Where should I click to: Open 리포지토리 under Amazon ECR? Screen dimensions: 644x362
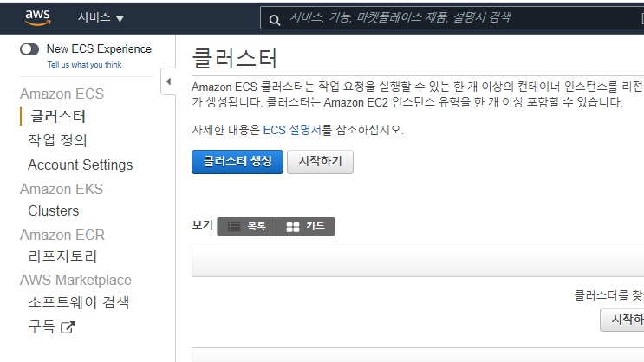(x=62, y=256)
